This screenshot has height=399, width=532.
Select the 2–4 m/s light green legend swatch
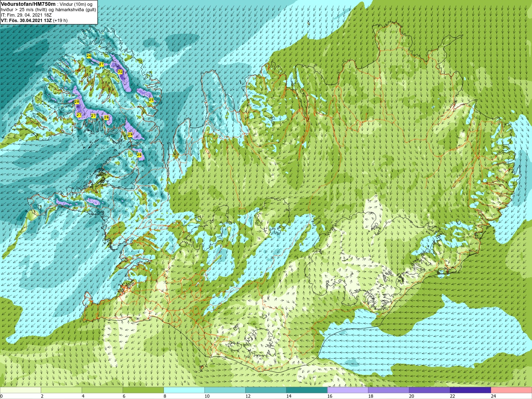pos(62,390)
